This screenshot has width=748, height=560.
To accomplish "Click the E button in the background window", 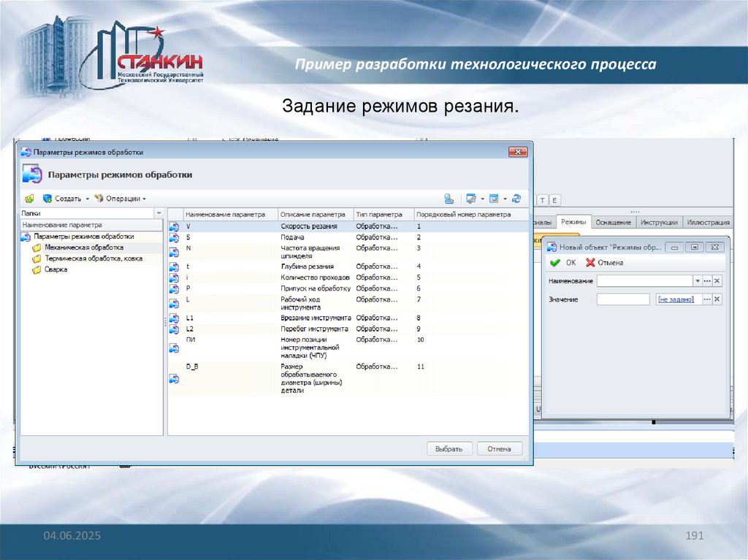I will pos(555,200).
